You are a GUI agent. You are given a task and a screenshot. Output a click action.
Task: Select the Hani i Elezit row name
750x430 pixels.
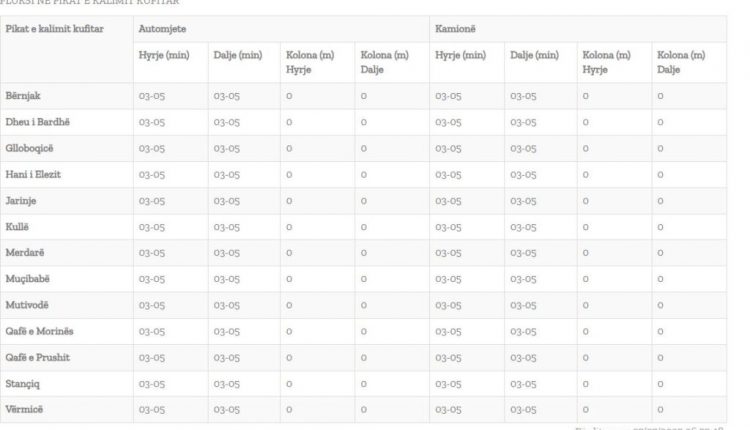33,175
